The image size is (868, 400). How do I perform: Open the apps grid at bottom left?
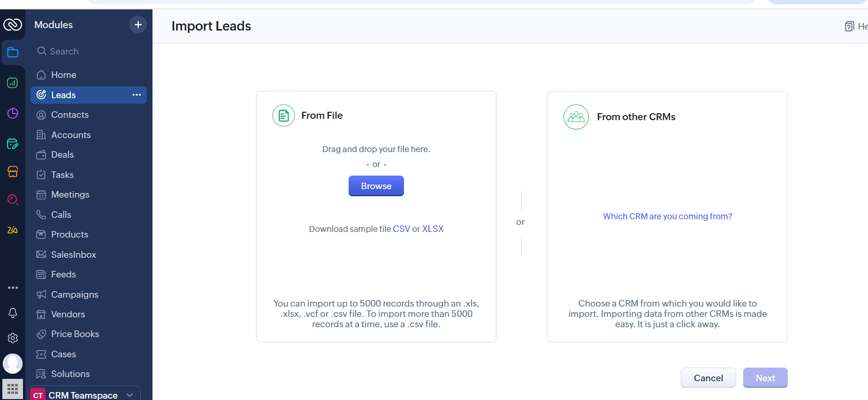click(13, 389)
